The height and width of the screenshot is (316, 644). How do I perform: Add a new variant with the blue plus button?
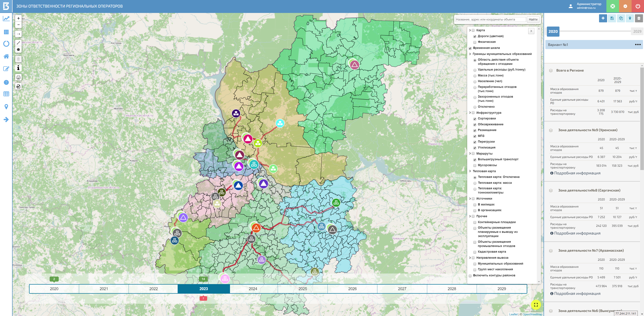[603, 18]
